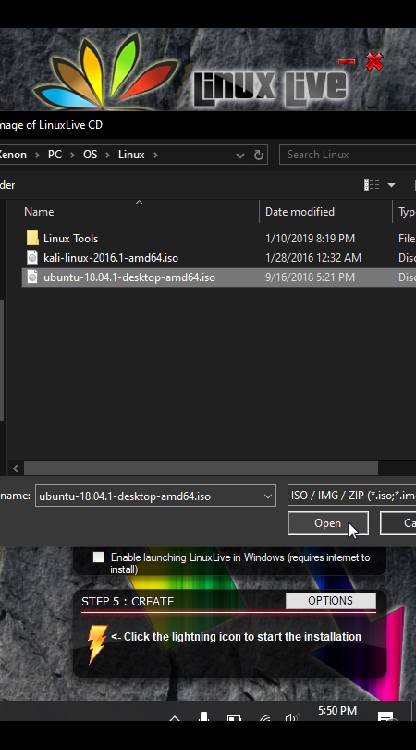416x750 pixels.
Task: Click the lightning icon to start installation
Action: [97, 644]
